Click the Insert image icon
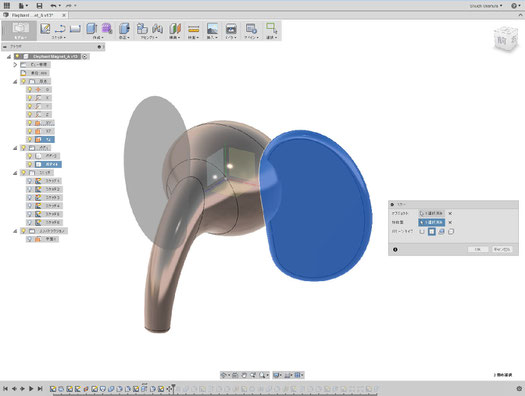 [212, 28]
